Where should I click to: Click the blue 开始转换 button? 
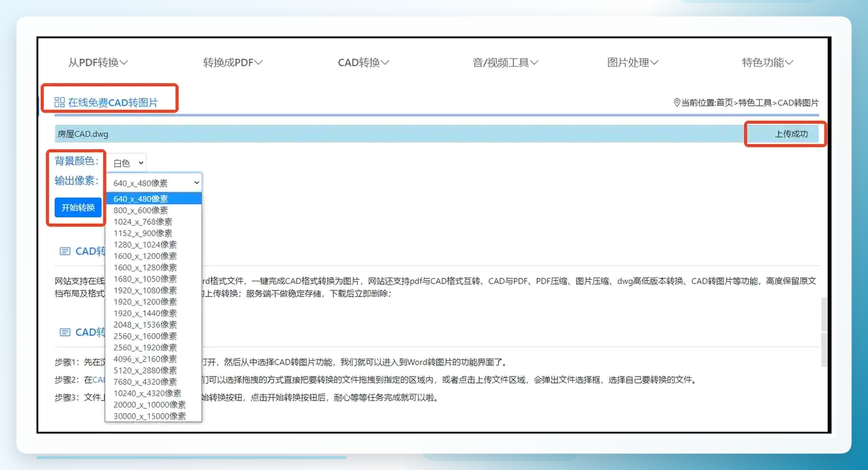pos(78,207)
